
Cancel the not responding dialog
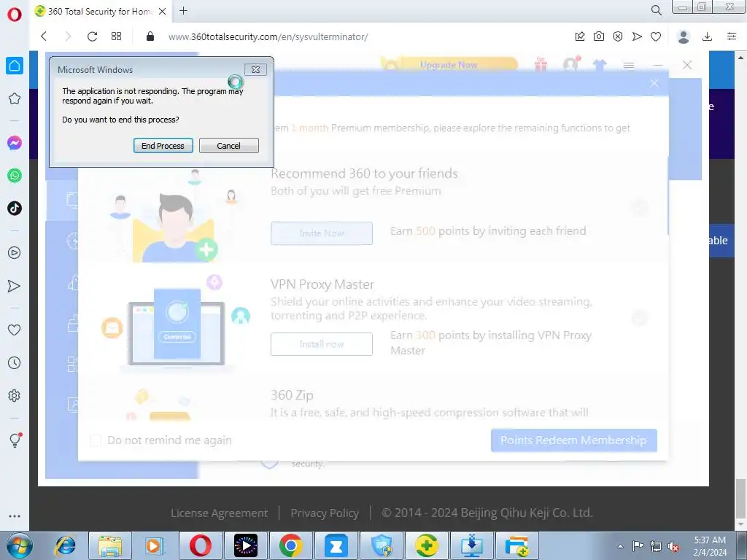tap(228, 146)
